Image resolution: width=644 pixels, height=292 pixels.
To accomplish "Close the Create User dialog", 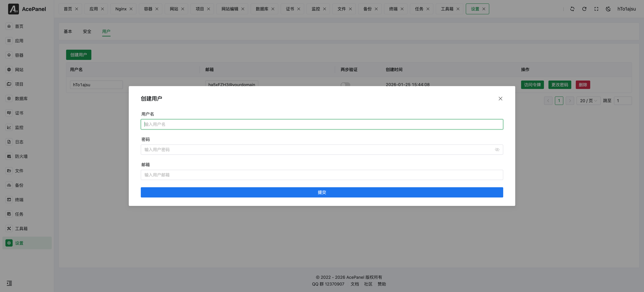I will tap(500, 98).
